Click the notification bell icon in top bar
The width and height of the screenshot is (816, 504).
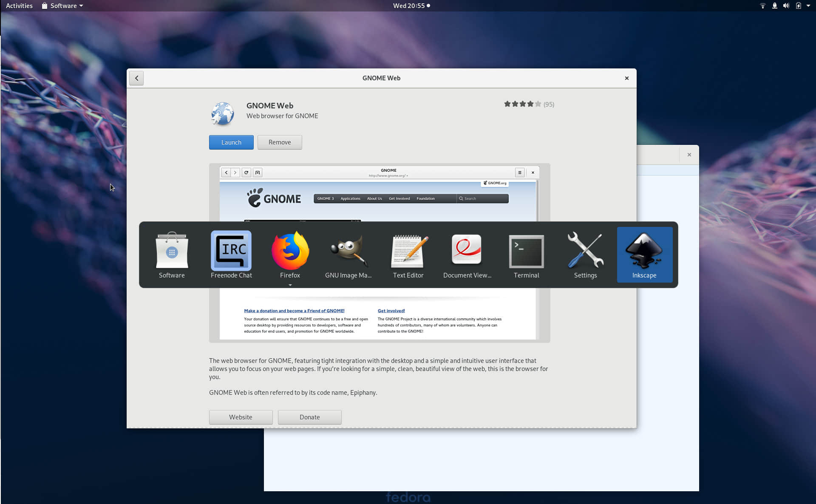click(774, 6)
